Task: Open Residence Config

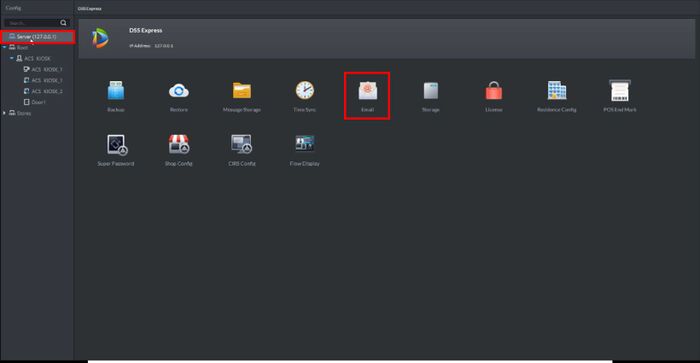Action: [557, 96]
